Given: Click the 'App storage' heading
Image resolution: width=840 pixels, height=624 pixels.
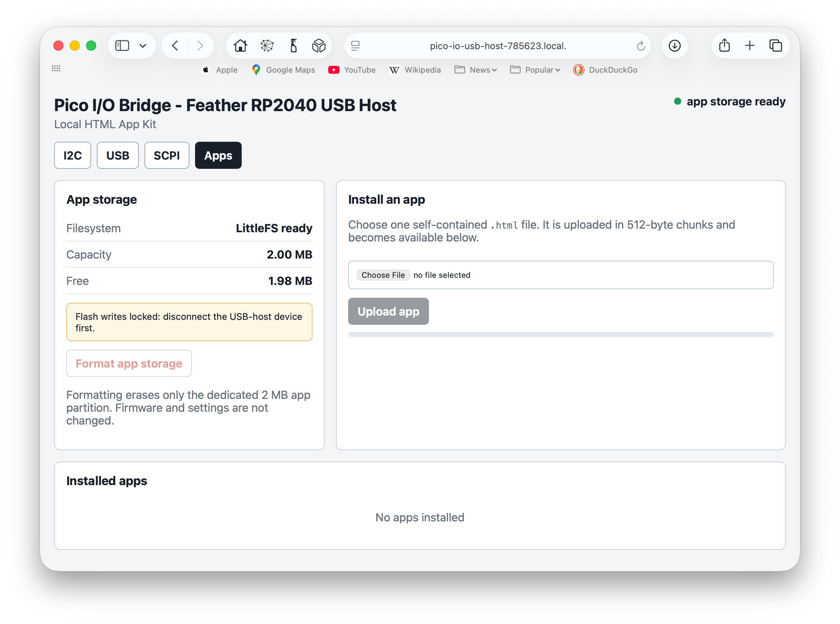Looking at the screenshot, I should [x=101, y=199].
